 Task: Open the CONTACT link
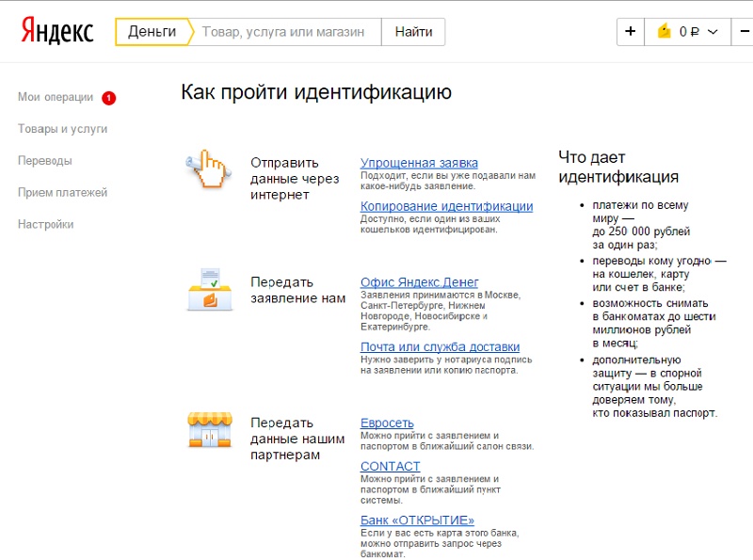tap(390, 466)
